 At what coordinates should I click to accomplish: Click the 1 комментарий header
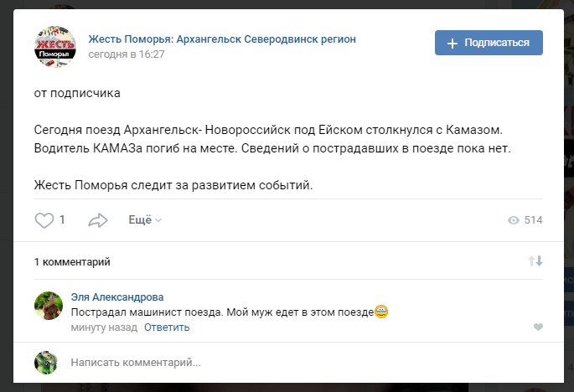(x=72, y=262)
